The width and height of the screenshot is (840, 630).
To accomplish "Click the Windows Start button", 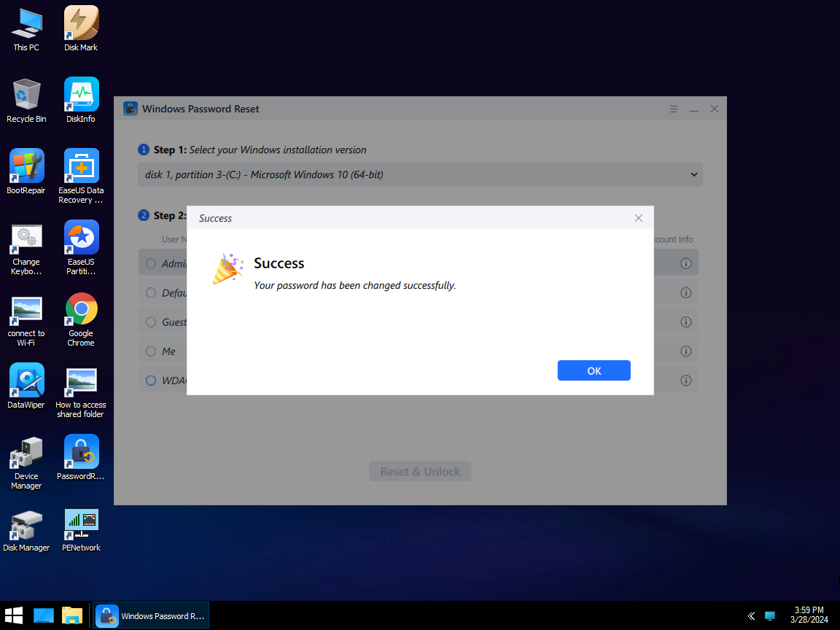I will click(x=14, y=615).
